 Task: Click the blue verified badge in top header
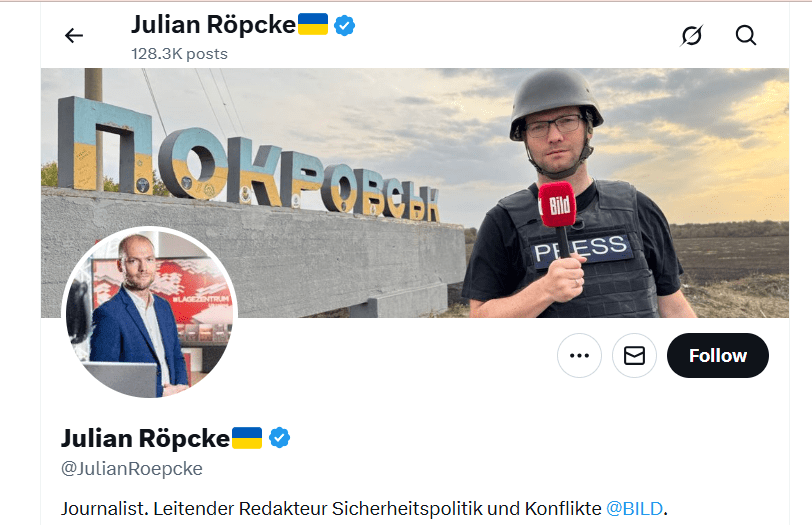(x=344, y=25)
